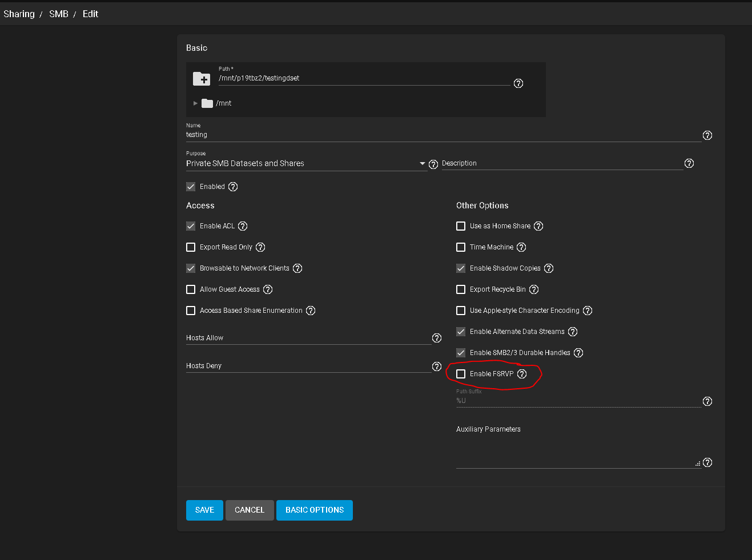Toggle Enable SMB2/3 Durable Handles checkbox
752x560 pixels.
pyautogui.click(x=461, y=353)
